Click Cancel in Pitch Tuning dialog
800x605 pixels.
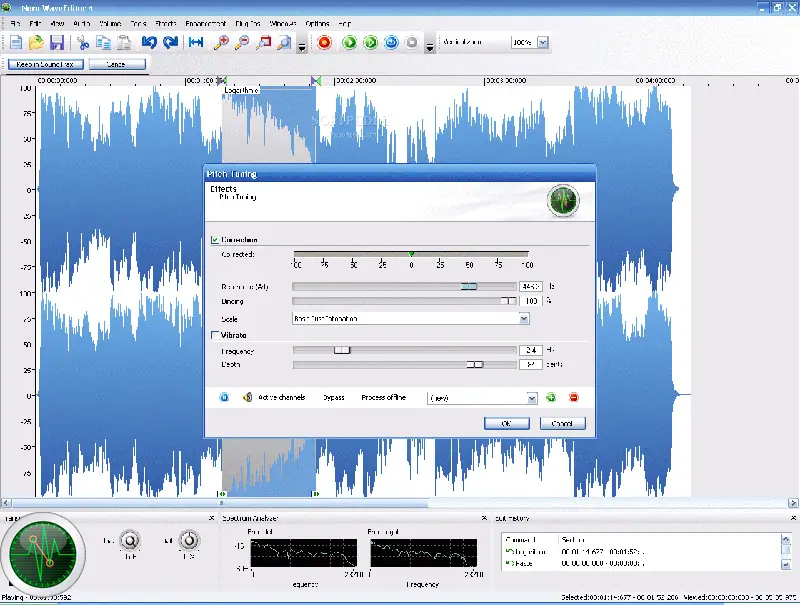point(562,424)
